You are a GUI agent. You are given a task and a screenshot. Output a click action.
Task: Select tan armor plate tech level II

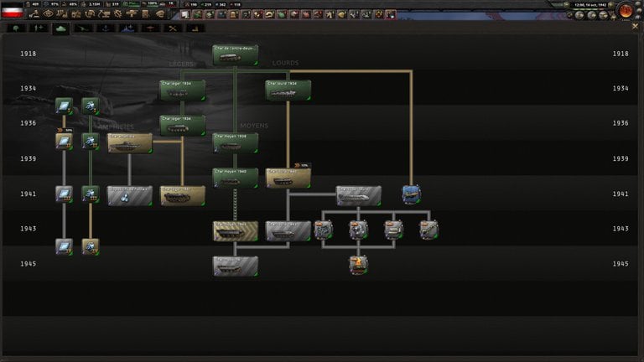[x=64, y=142]
